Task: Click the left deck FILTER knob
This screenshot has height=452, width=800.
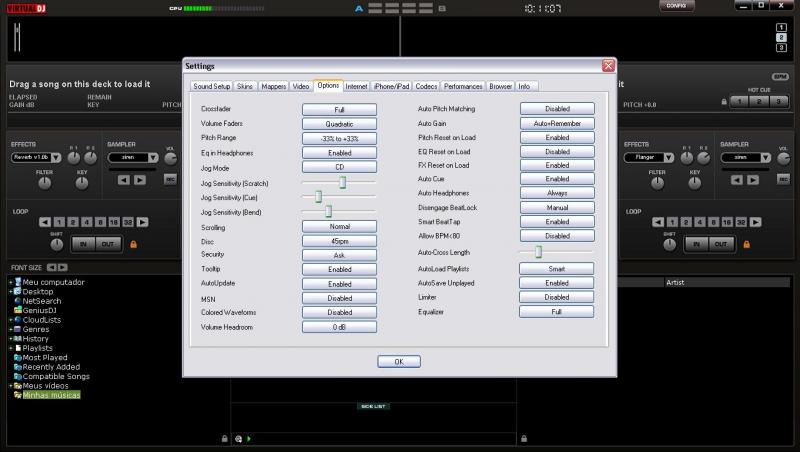Action: pos(44,183)
